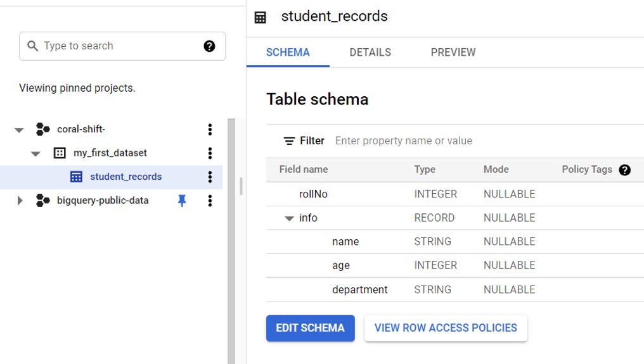644x364 pixels.
Task: Click the Policy Tags column header
Action: (587, 170)
